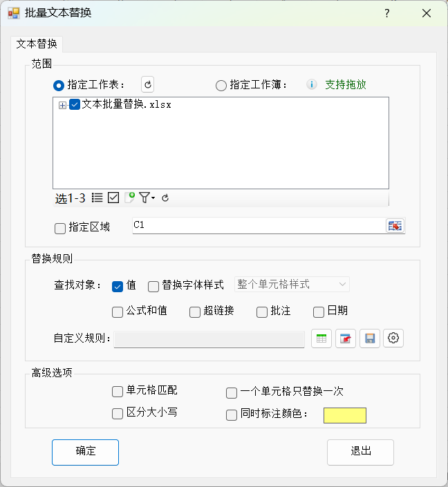Screen dimensions: 448x487
Task: Open rule settings with the gear icon
Action: (x=393, y=338)
